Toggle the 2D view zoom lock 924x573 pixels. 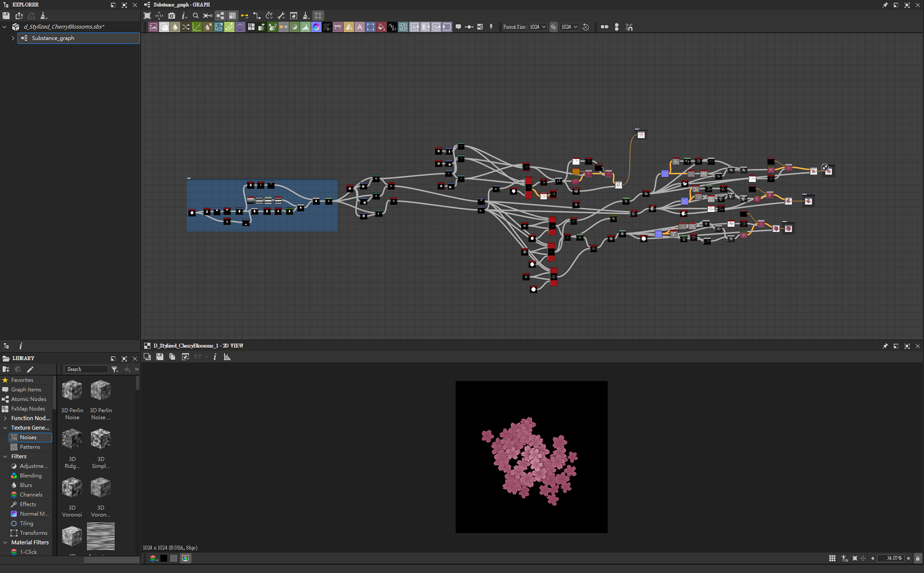pos(917,558)
